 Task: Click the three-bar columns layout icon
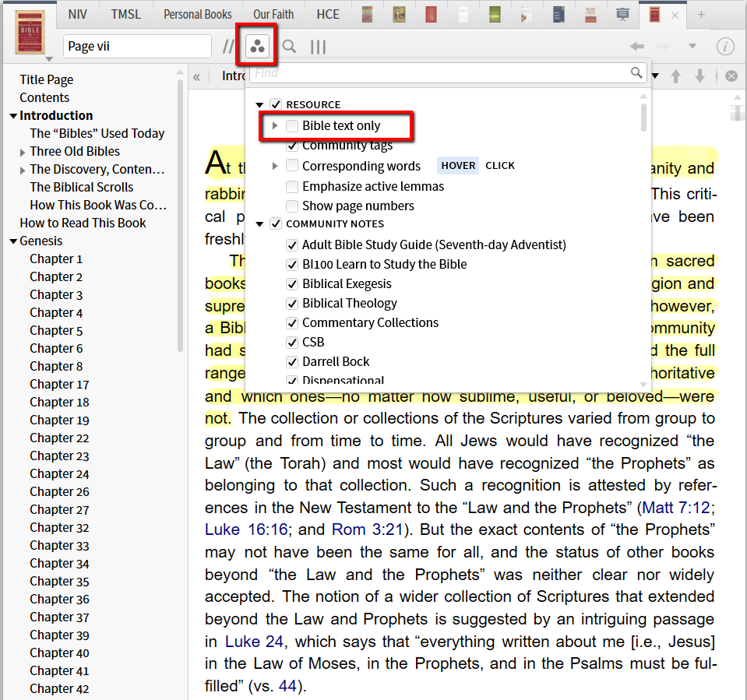318,47
